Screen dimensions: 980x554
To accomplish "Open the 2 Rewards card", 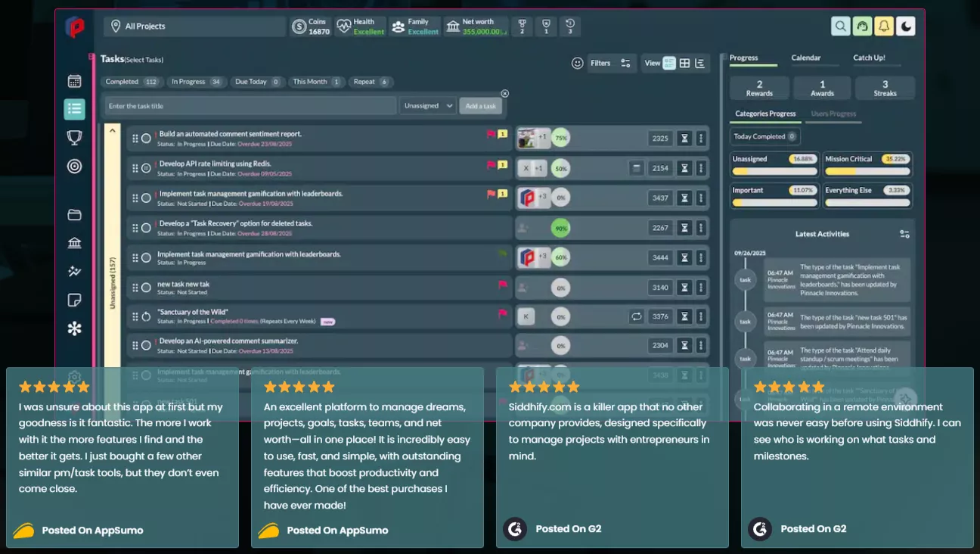I will click(759, 89).
